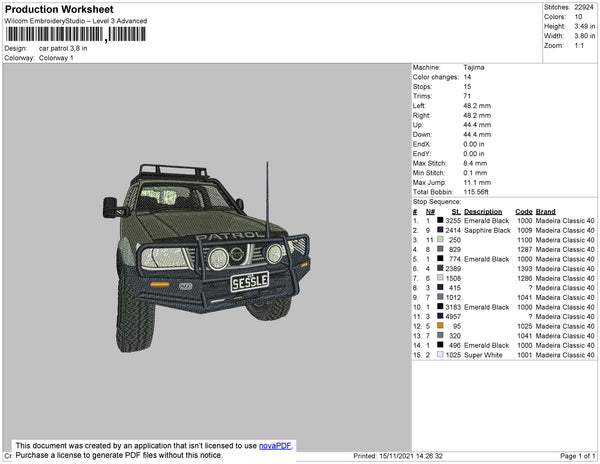Select the 'Super White' description text

point(483,355)
